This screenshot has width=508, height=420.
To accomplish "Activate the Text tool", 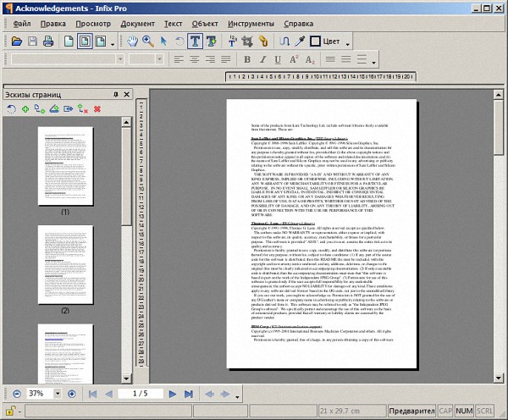I will pyautogui.click(x=195, y=41).
